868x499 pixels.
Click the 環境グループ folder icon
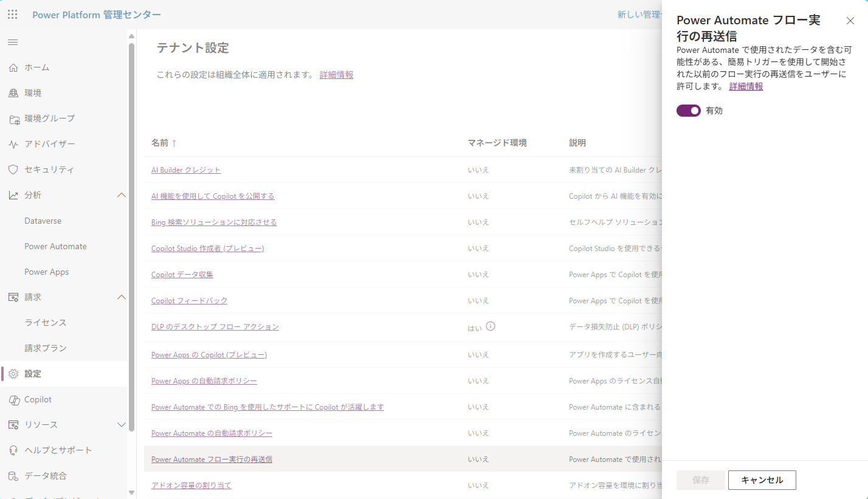pos(13,119)
